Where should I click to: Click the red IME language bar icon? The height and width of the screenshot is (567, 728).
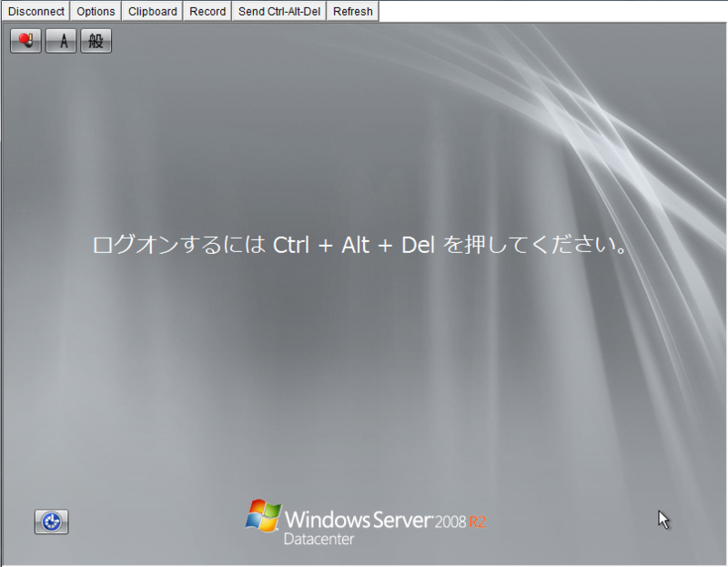[26, 41]
